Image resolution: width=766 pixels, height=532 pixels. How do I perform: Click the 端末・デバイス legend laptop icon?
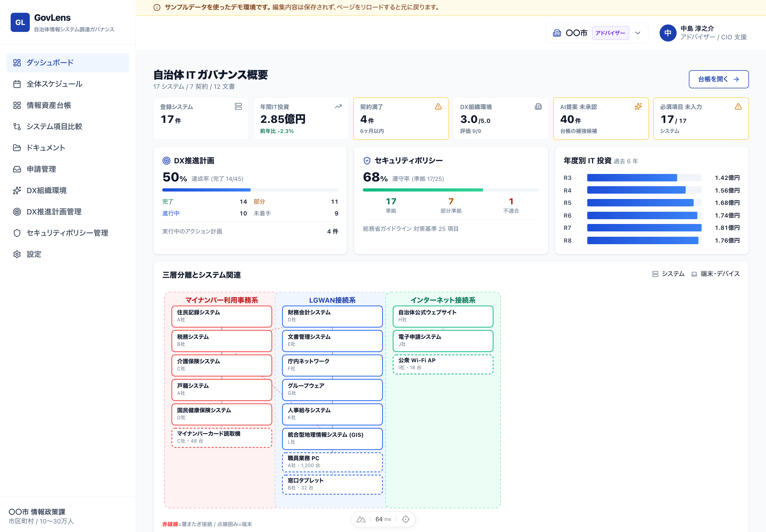pos(694,274)
